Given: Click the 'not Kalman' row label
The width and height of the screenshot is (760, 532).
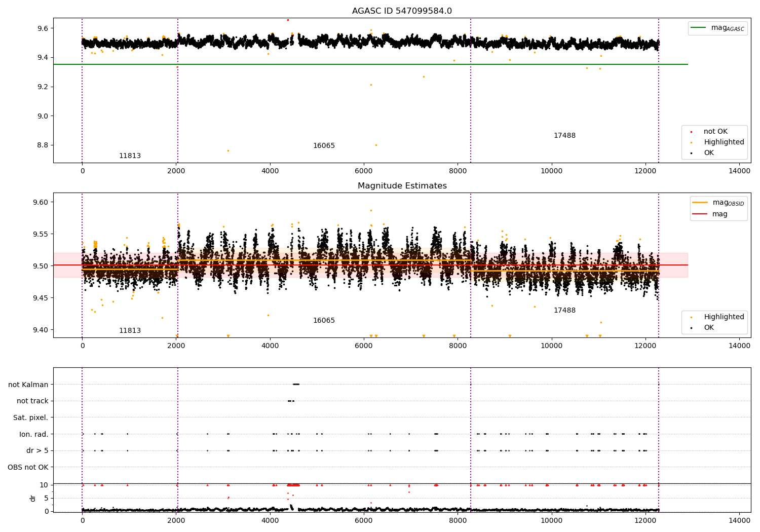Looking at the screenshot, I should coord(28,385).
